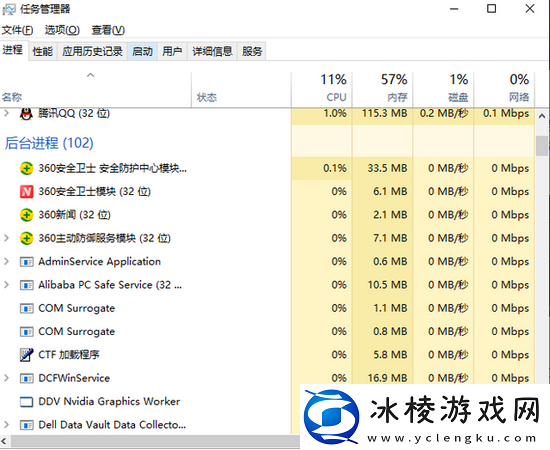Click the first COM Surrogate row icon, 1.1 MB

[26, 309]
